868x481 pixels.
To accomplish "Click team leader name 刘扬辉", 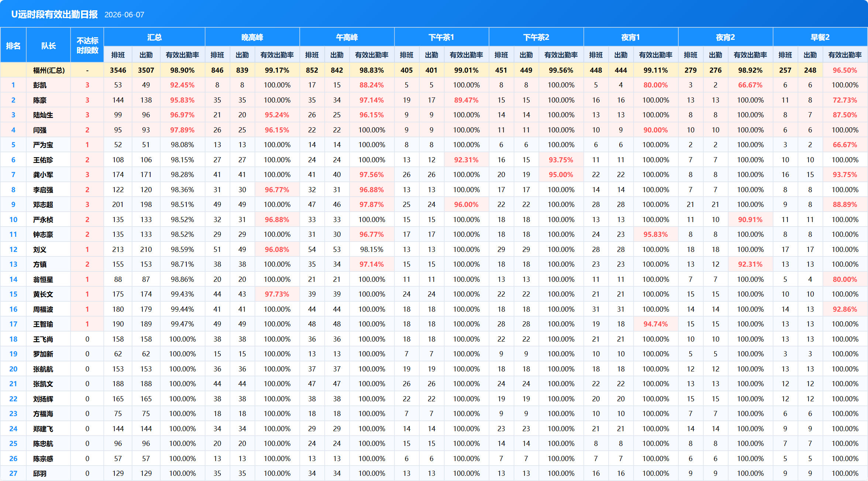I will click(x=43, y=399).
